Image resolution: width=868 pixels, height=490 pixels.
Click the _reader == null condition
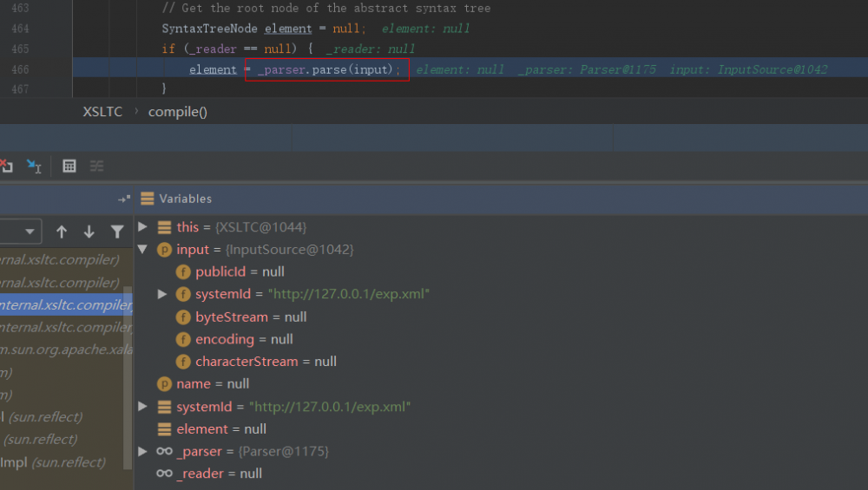(240, 49)
